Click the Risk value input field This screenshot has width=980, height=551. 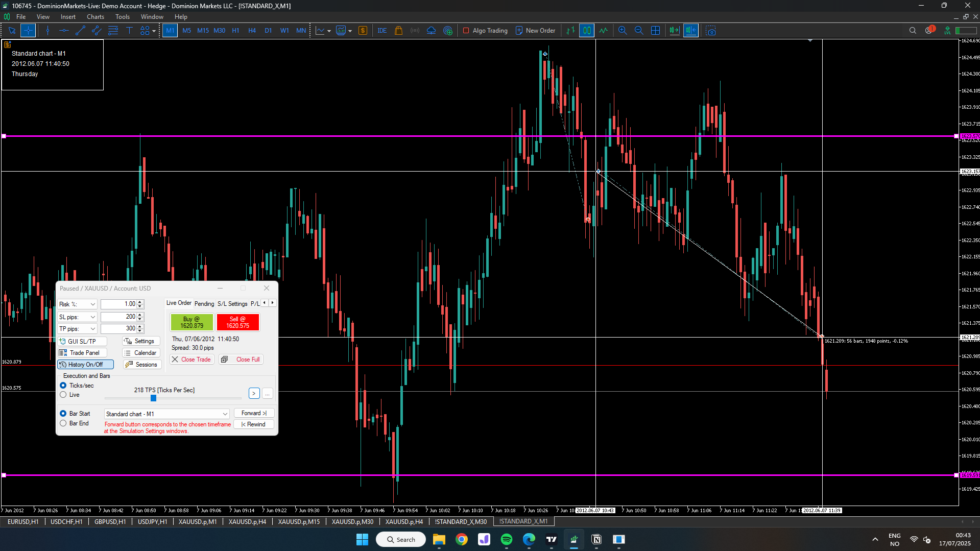[x=119, y=304]
